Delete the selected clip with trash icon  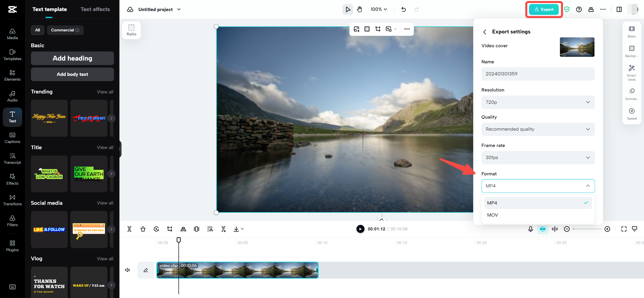pyautogui.click(x=143, y=229)
